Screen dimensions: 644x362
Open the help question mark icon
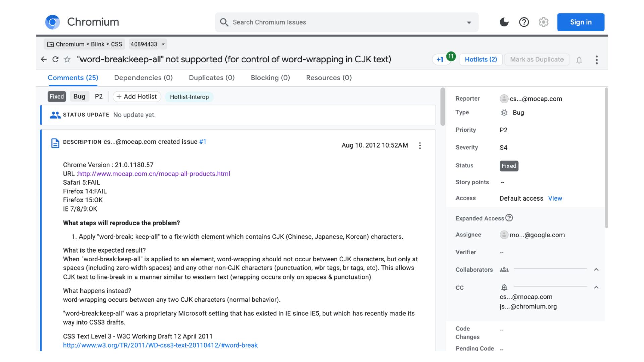[524, 22]
